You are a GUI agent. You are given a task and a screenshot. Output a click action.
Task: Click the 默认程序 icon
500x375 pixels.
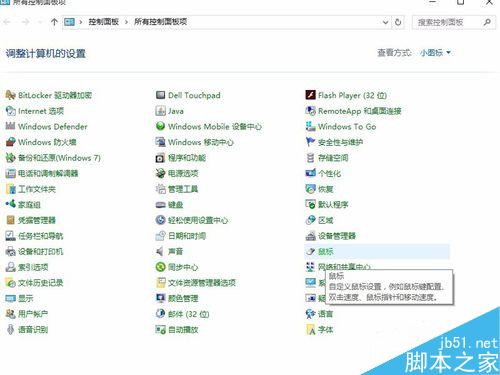(x=310, y=204)
